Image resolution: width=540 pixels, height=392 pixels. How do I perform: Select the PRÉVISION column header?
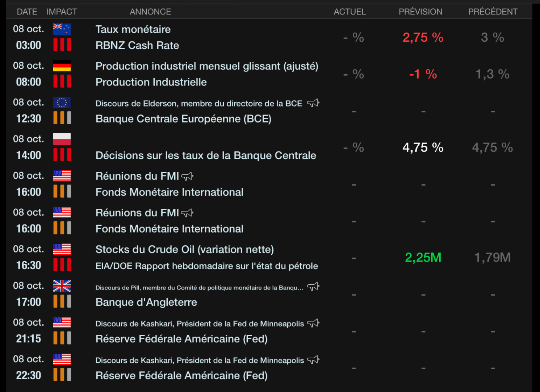point(420,12)
